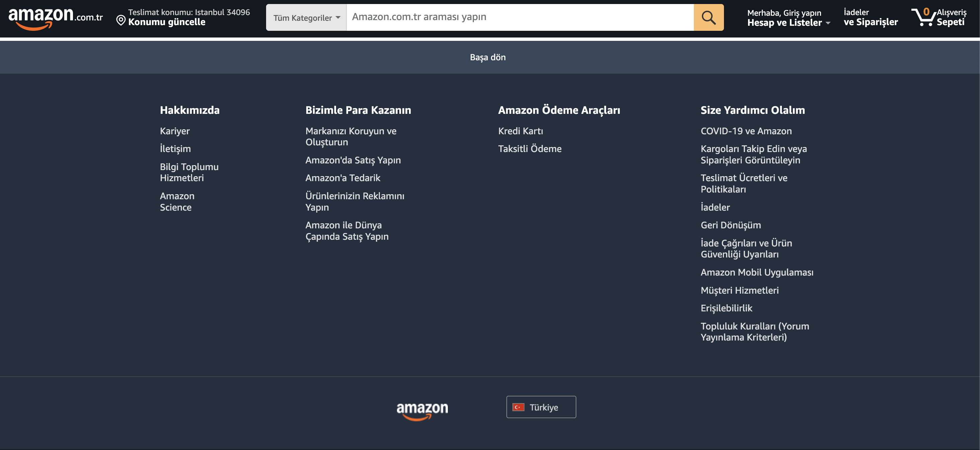Viewport: 980px width, 450px height.
Task: Open İadeler ve Siparişler
Action: point(871,17)
